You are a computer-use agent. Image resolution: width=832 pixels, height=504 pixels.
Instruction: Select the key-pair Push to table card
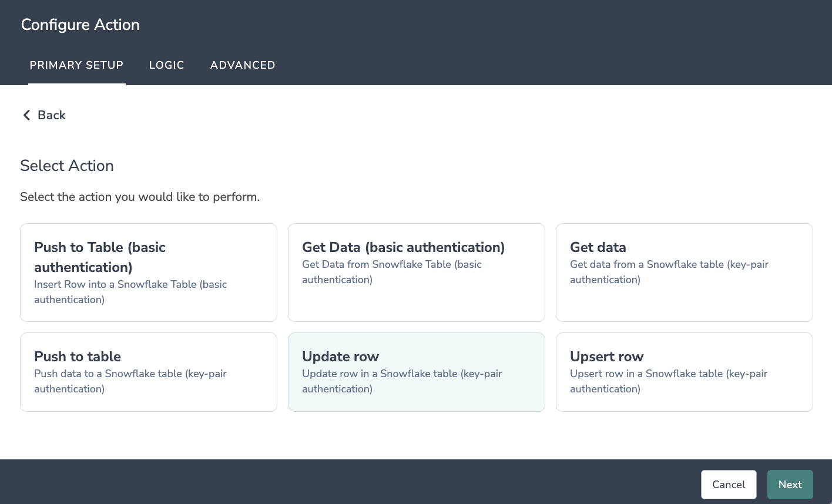point(149,372)
